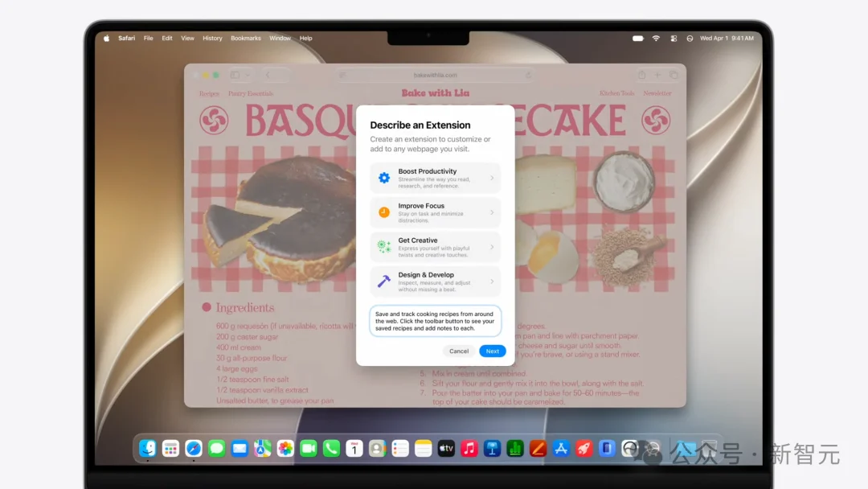Open Numbers app in the dock
The height and width of the screenshot is (489, 868).
515,448
